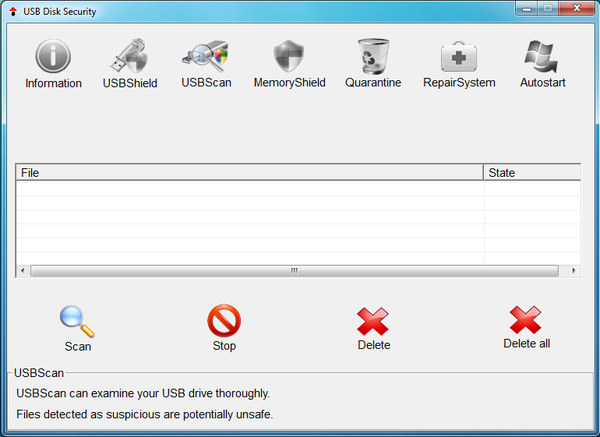Viewport: 600px width, 437px height.
Task: Delete all detected files
Action: [x=526, y=328]
